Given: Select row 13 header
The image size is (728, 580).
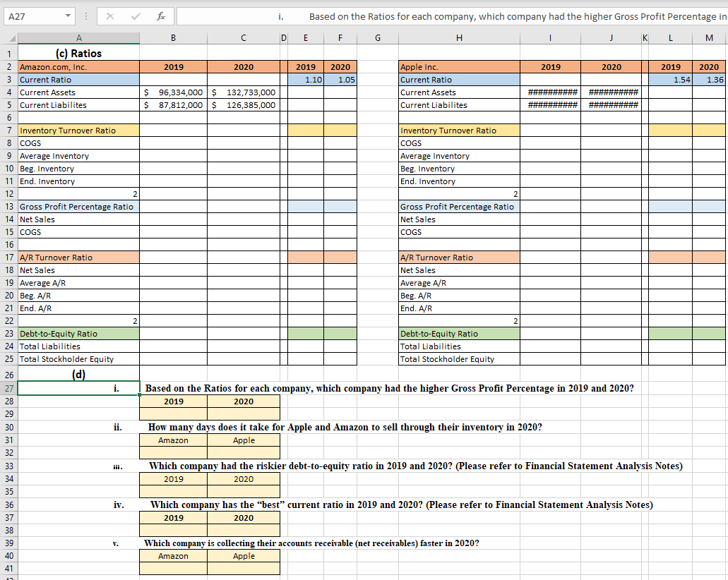Looking at the screenshot, I should coord(8,207).
